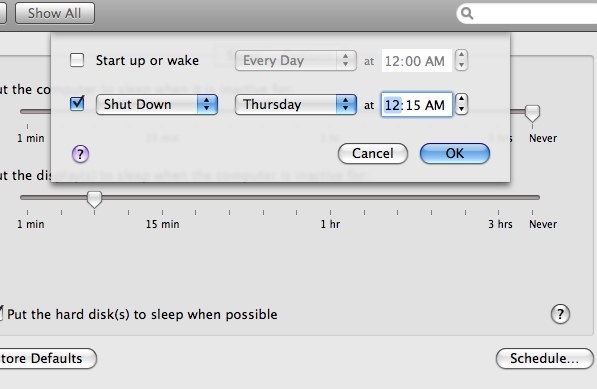Click the Show All toolbar button
The image size is (597, 389).
[x=55, y=13]
